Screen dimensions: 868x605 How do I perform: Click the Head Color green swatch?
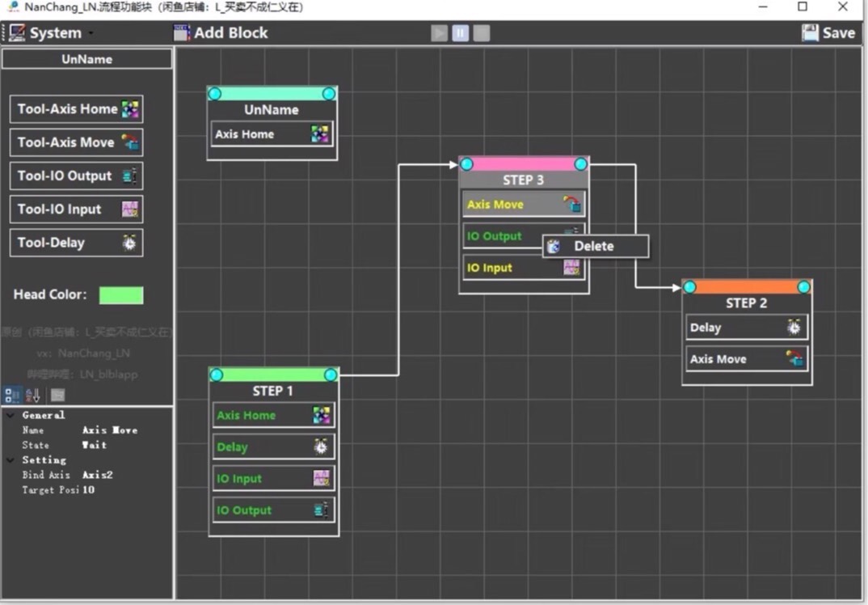121,295
